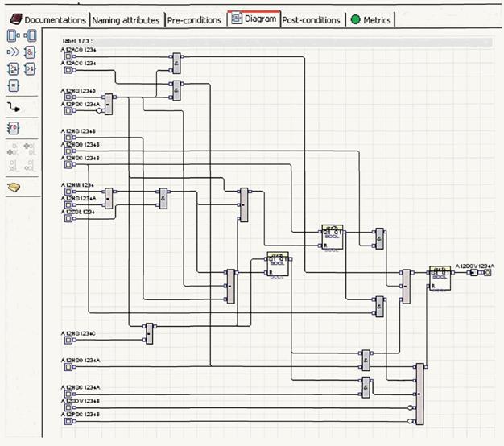Click the label 1/3 header bar
504x446 pixels.
[x=274, y=40]
